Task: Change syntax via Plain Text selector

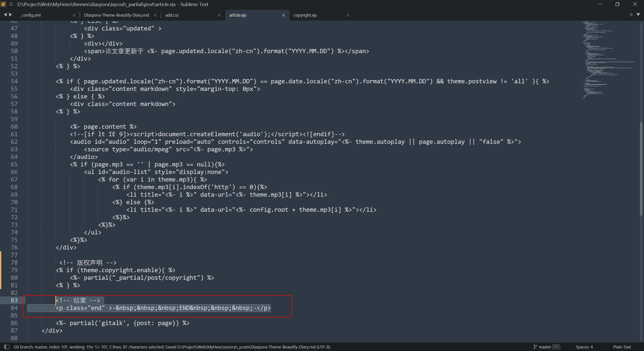Action: coord(622,347)
